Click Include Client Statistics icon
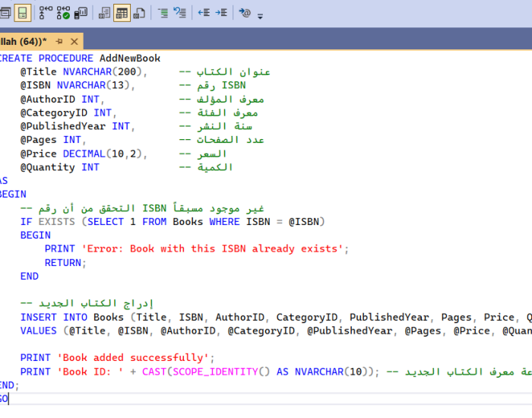The width and height of the screenshot is (532, 418). pyautogui.click(x=81, y=13)
